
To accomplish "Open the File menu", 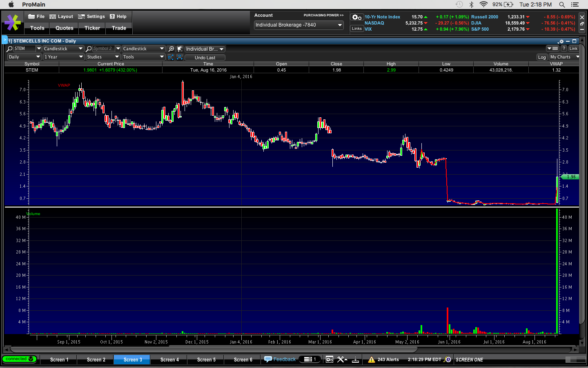I will point(36,17).
